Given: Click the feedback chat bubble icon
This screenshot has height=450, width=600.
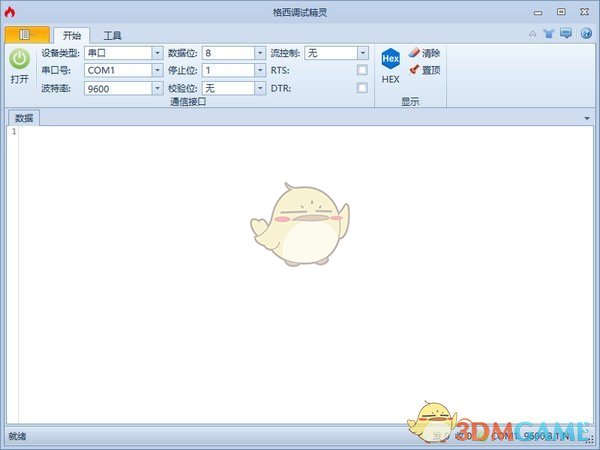Looking at the screenshot, I should click(565, 34).
